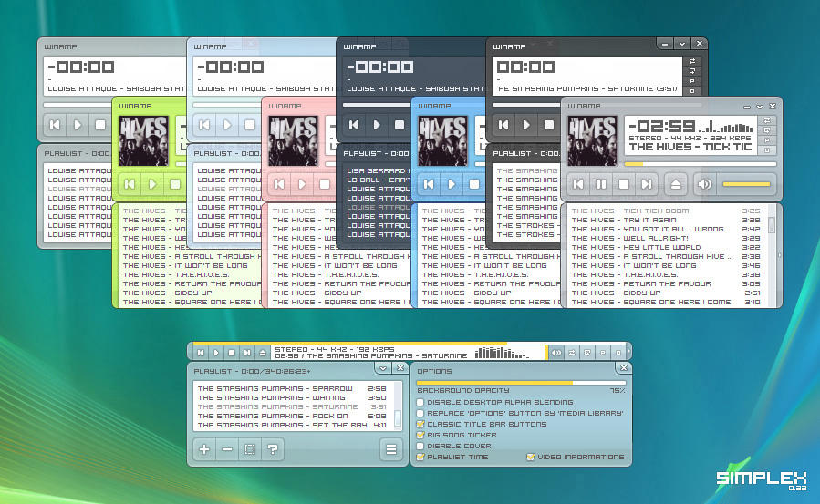Click scrollbar of the bottom Smashing Pumpkins playlist
820x504 pixels.
398,406
